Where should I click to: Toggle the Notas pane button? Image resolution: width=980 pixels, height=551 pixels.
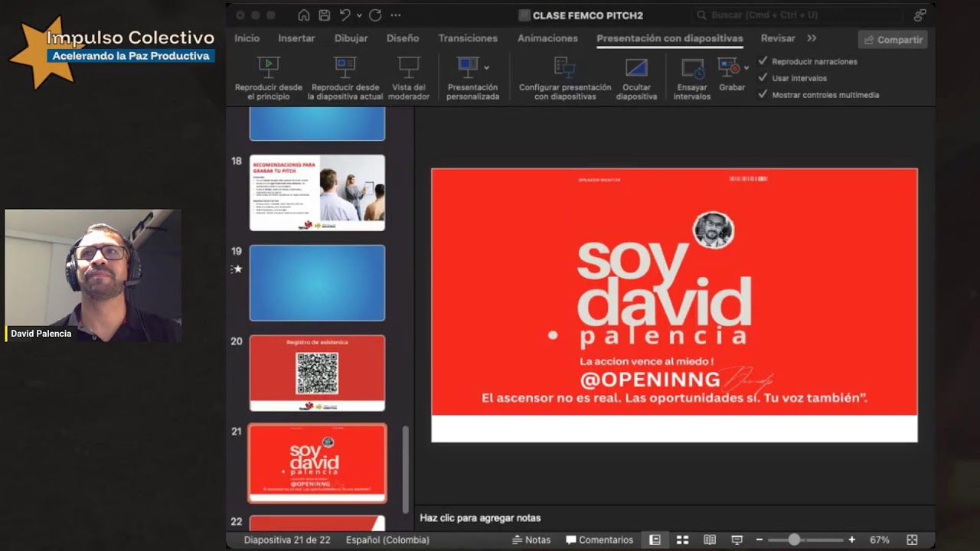[531, 540]
